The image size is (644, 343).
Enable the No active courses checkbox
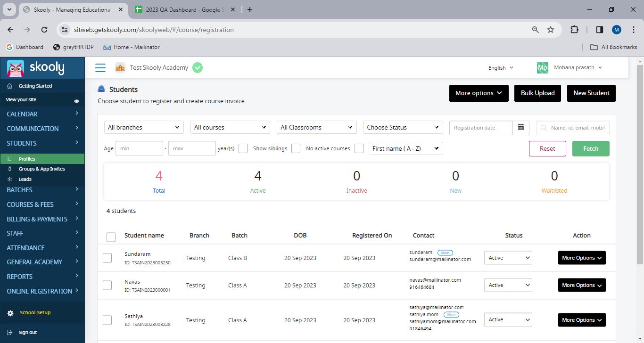359,148
